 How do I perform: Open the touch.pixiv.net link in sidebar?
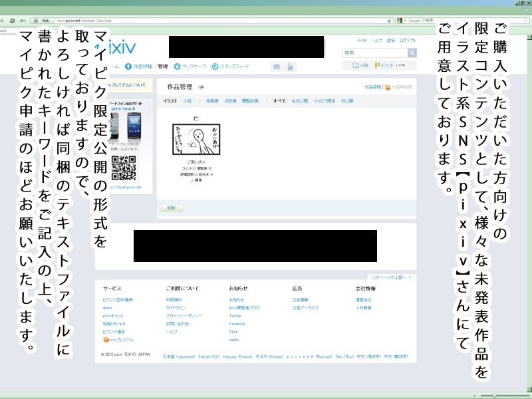tap(126, 188)
